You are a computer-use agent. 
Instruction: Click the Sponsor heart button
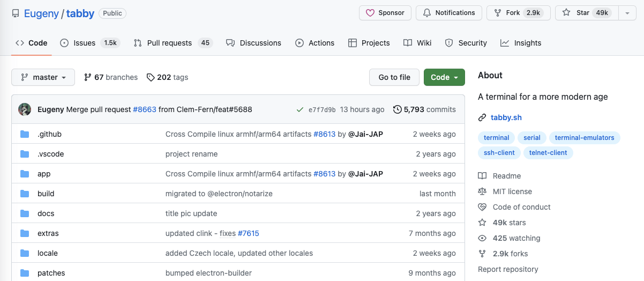tap(385, 13)
